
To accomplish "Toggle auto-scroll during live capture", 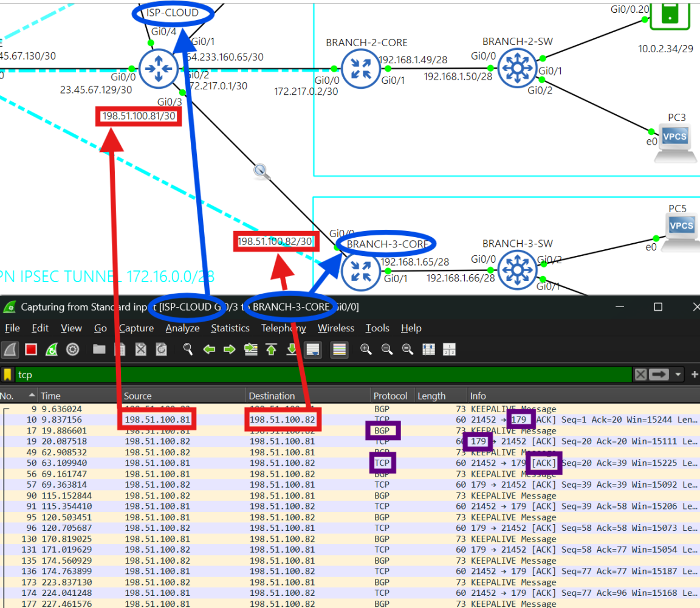I will [x=313, y=350].
